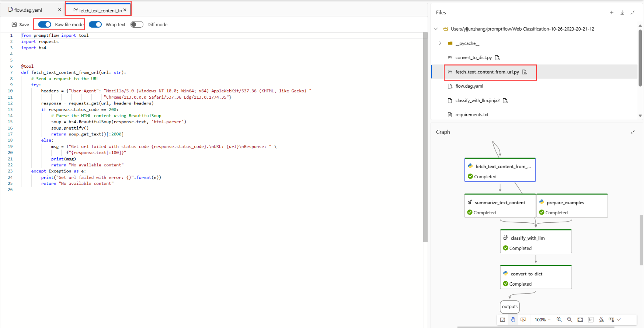Collapse the Graph panel with corner arrows

(x=633, y=132)
